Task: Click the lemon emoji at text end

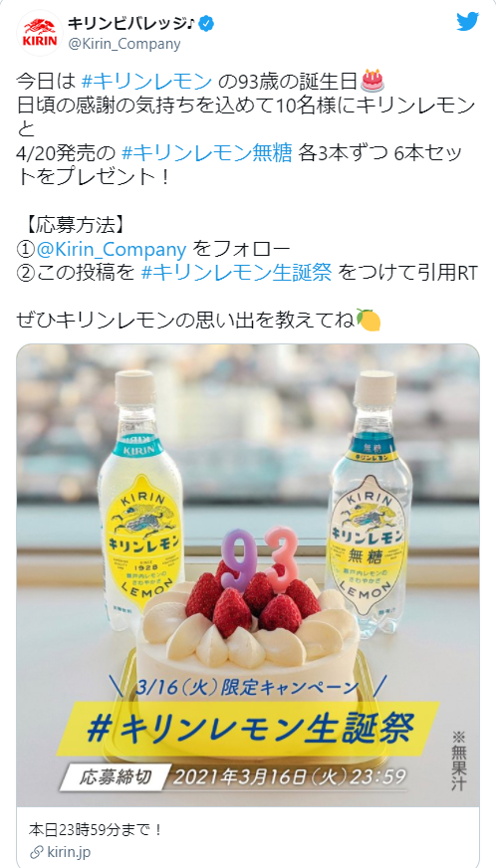Action: (x=368, y=320)
